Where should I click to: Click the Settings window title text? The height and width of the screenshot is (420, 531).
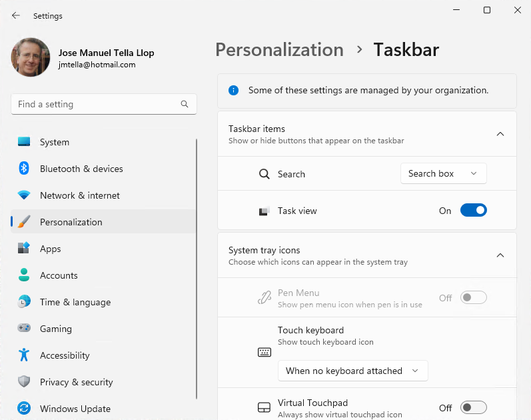click(48, 16)
